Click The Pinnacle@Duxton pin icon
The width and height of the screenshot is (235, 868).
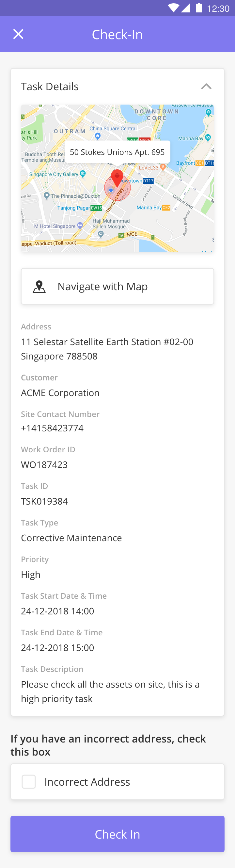click(47, 195)
